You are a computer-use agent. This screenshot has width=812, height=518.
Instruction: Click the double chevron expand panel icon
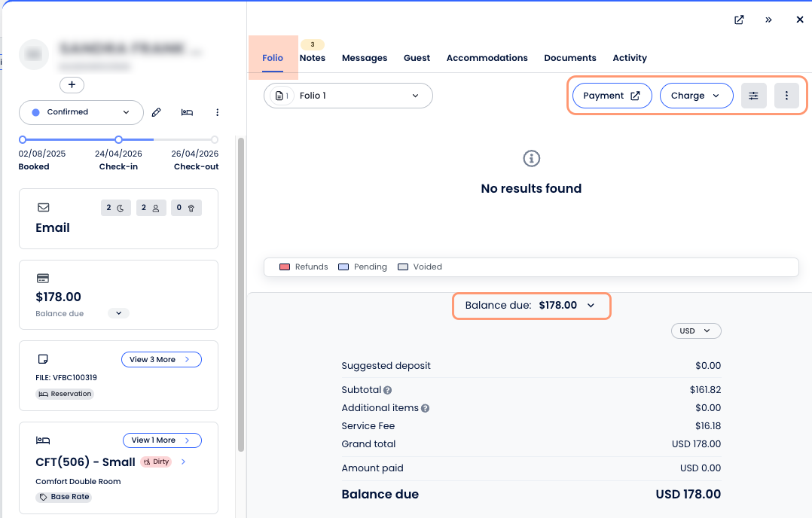pyautogui.click(x=768, y=20)
